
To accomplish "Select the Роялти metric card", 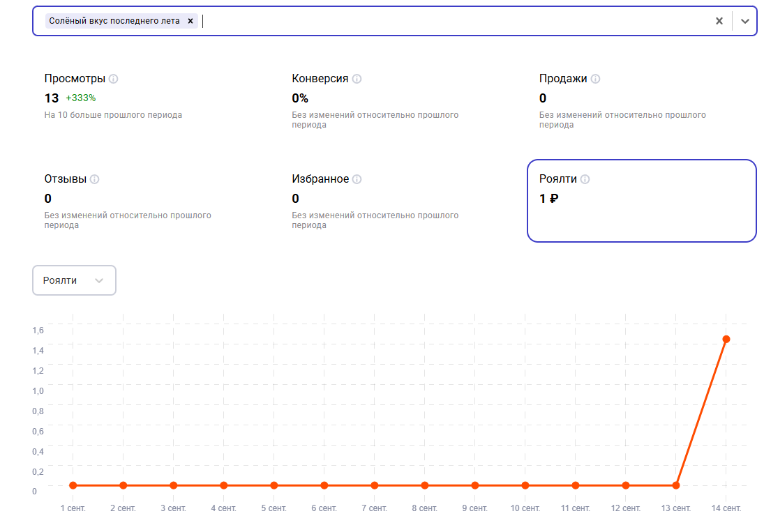I will (x=642, y=201).
